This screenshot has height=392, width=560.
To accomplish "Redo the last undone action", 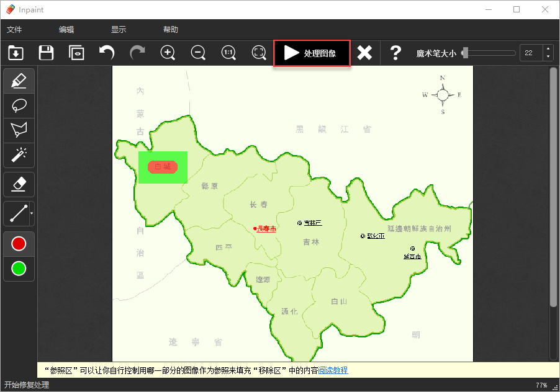I will [137, 53].
